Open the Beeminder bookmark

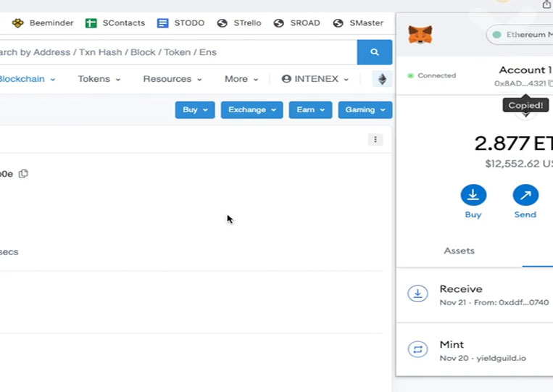click(43, 23)
